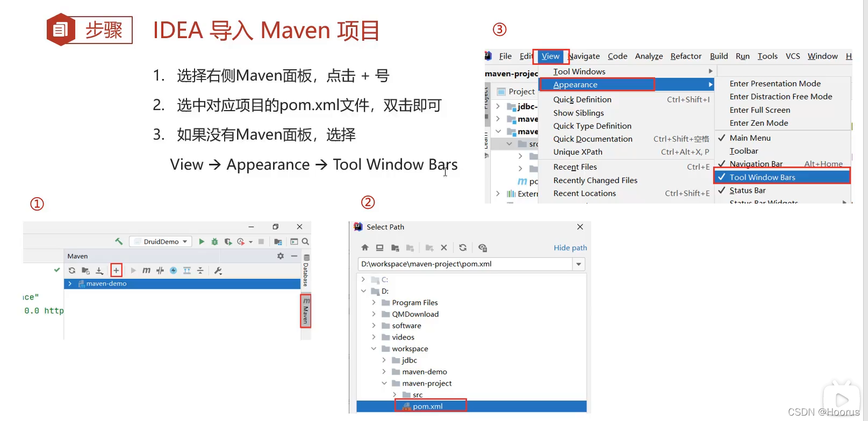Collapse the D: drive node
Image resolution: width=868 pixels, height=421 pixels.
(363, 291)
